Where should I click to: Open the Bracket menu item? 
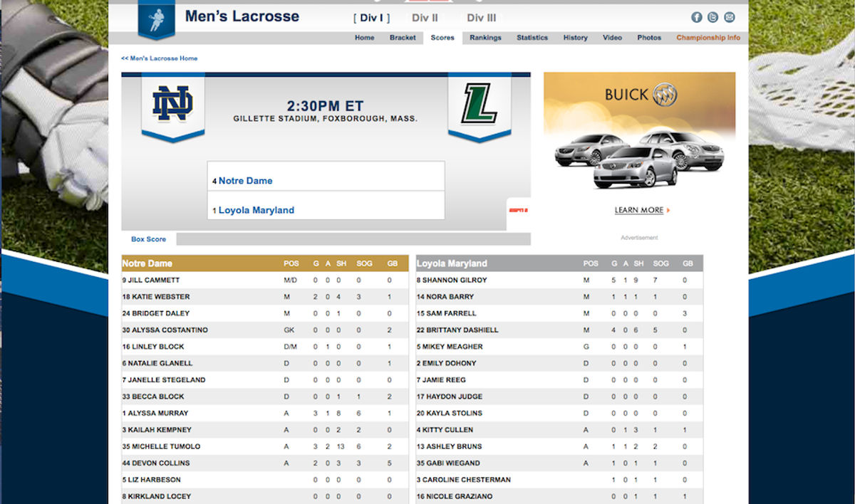pyautogui.click(x=403, y=38)
